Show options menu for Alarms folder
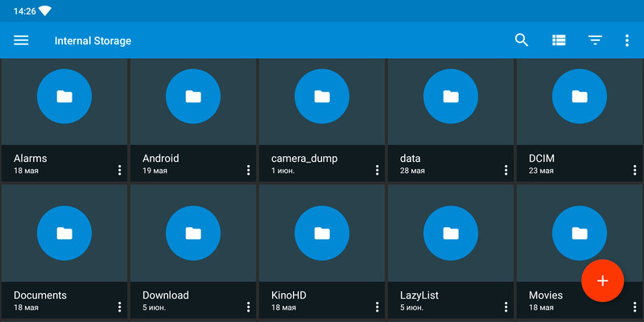Viewport: 644px width, 322px height. coord(119,170)
